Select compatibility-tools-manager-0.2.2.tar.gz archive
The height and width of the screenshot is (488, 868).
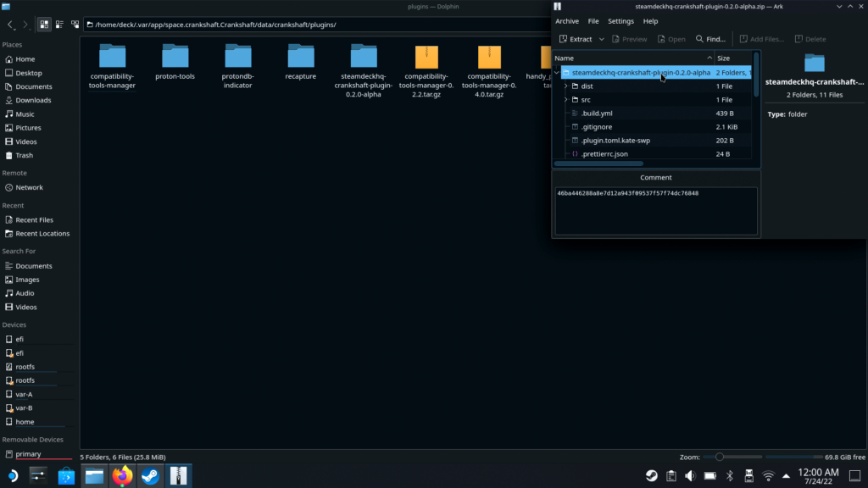point(426,71)
